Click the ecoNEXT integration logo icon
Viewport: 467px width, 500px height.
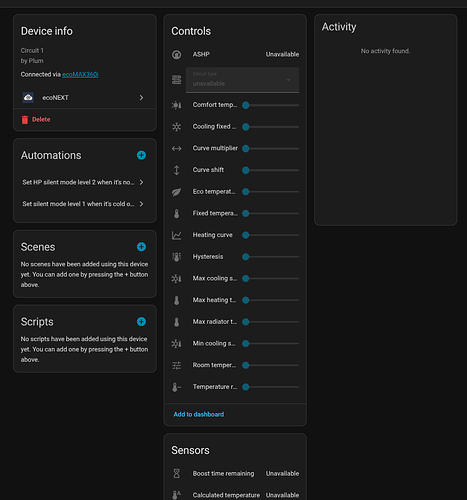(28, 97)
